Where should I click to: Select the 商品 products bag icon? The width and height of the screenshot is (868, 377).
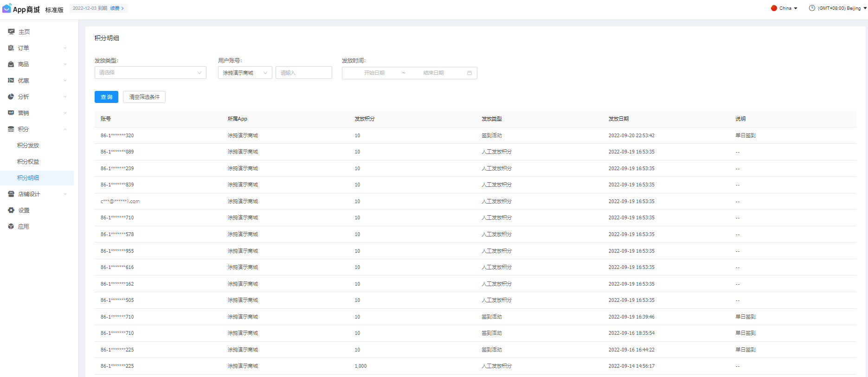pyautogui.click(x=11, y=64)
